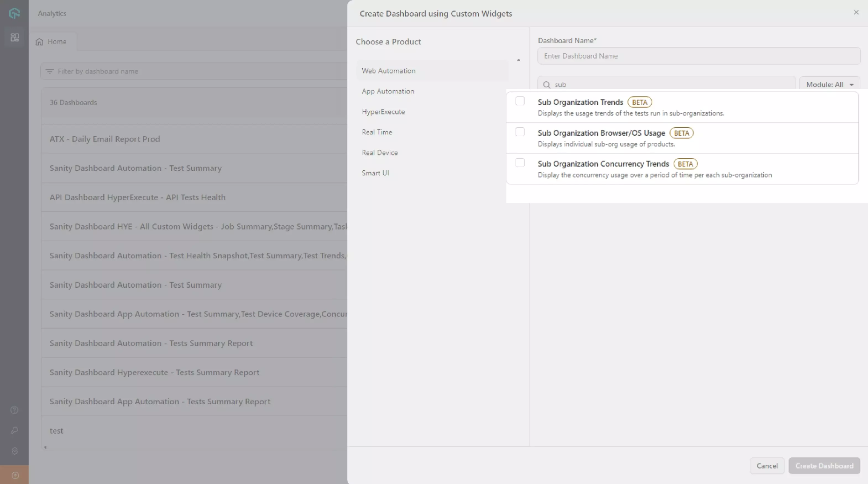This screenshot has height=484, width=868.
Task: Check the Sub Organization Trends widget
Action: coord(520,101)
